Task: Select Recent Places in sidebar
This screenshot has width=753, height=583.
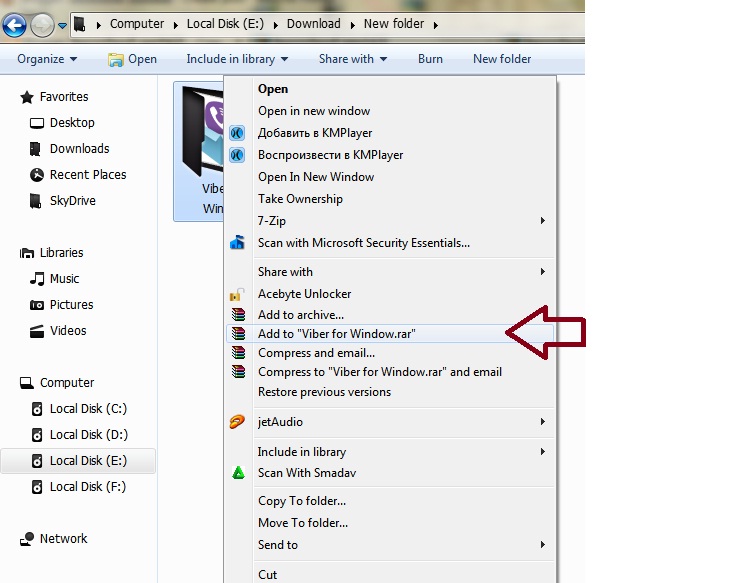Action: [88, 175]
